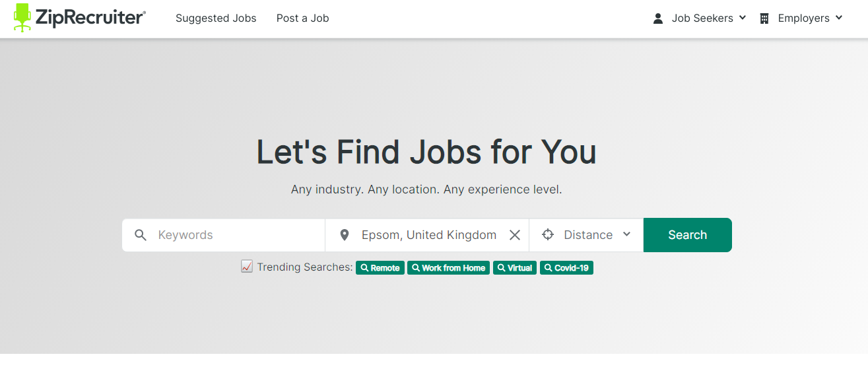868x373 pixels.
Task: Click the Employers building icon
Action: coord(764,18)
